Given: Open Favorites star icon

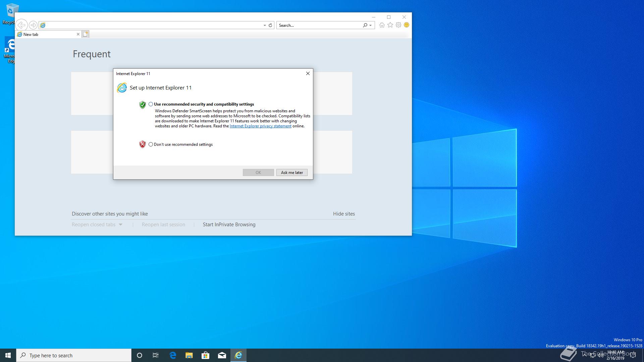Looking at the screenshot, I should point(390,25).
